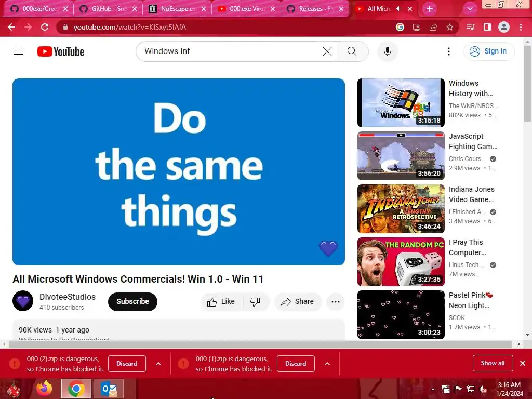This screenshot has height=399, width=532.
Task: Switch to the Releases GitHub tab
Action: tap(315, 9)
